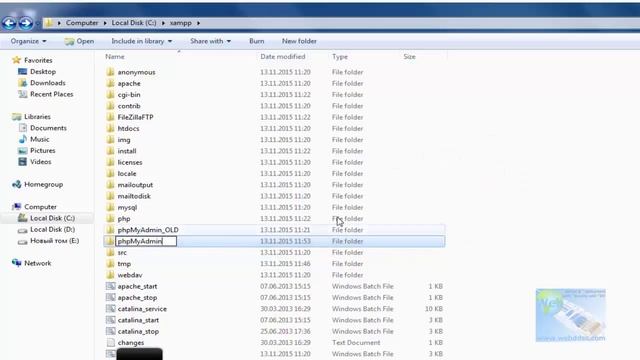
Task: Open Downloads in Favorites
Action: pyautogui.click(x=48, y=83)
